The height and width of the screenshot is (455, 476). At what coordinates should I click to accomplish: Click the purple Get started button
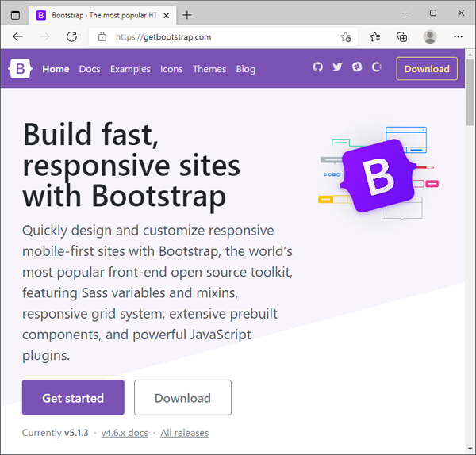pos(73,397)
